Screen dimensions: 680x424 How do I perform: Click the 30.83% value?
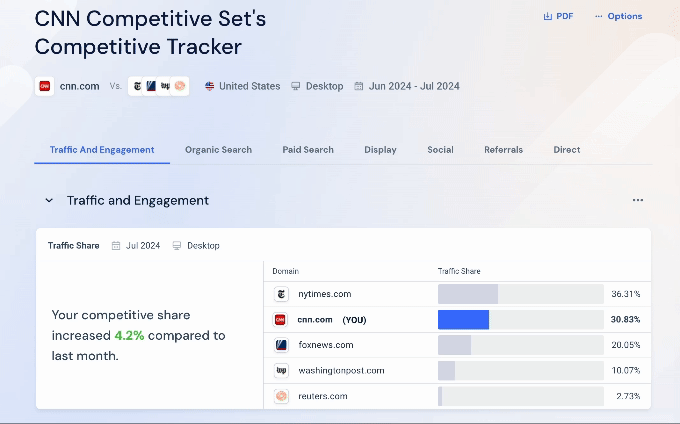[x=625, y=320]
